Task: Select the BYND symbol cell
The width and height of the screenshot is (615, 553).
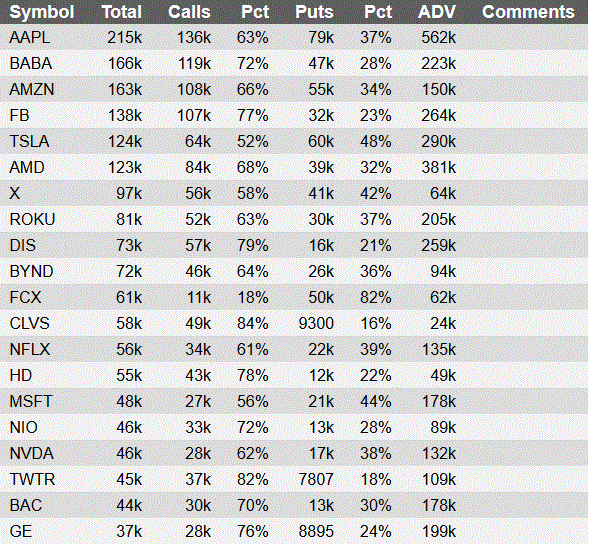Action: pos(31,271)
